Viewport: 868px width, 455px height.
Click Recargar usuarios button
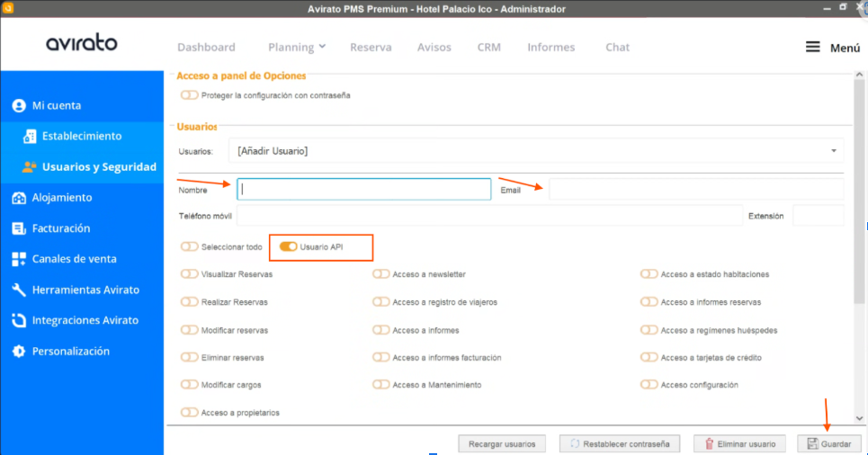point(502,444)
